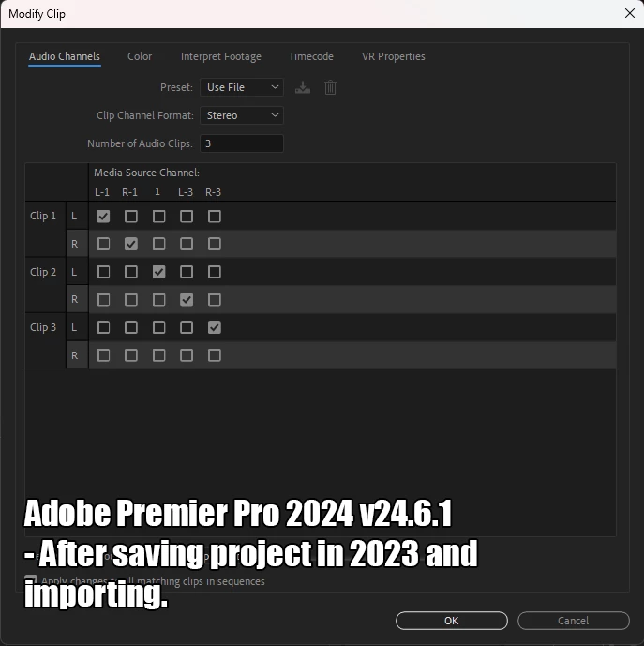Check Clip 1 R channel L-3 checkbox

point(187,245)
